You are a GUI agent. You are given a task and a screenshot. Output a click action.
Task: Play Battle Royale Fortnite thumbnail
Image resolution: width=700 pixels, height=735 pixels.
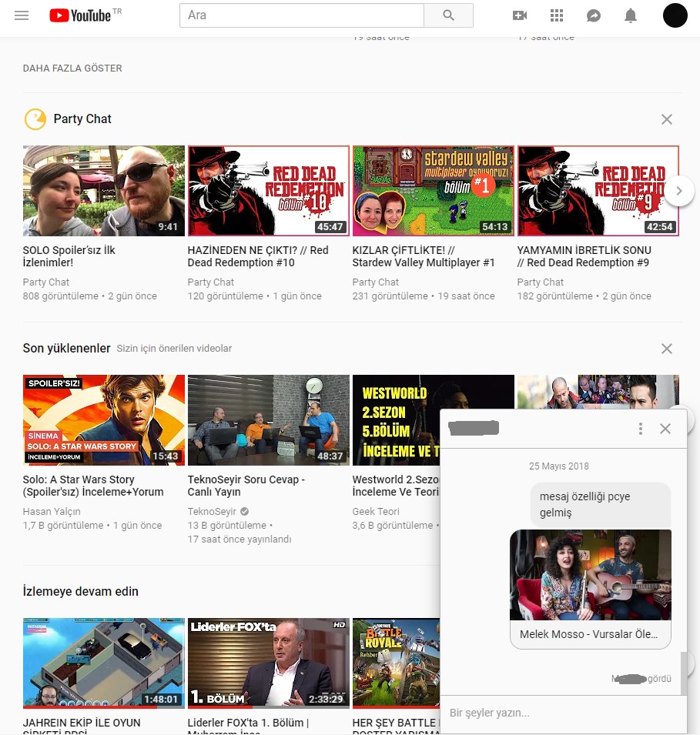click(x=396, y=663)
